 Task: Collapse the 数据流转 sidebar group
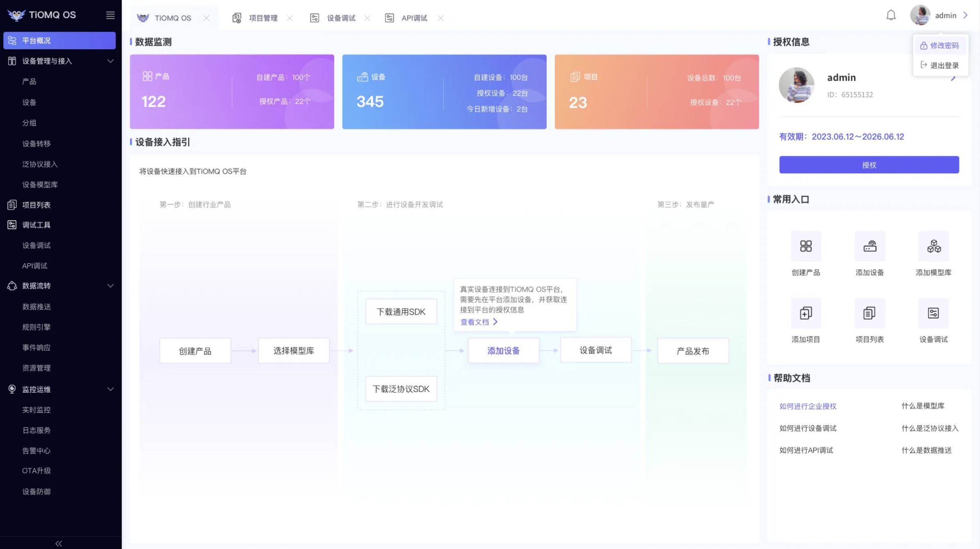(110, 286)
